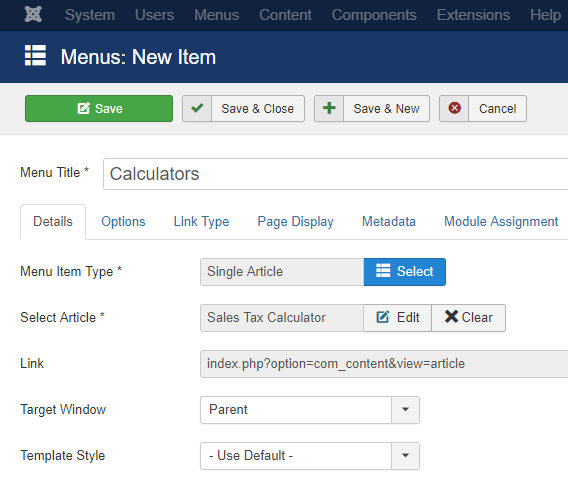Click the Joomla logo icon
The width and height of the screenshot is (568, 489).
[x=33, y=15]
